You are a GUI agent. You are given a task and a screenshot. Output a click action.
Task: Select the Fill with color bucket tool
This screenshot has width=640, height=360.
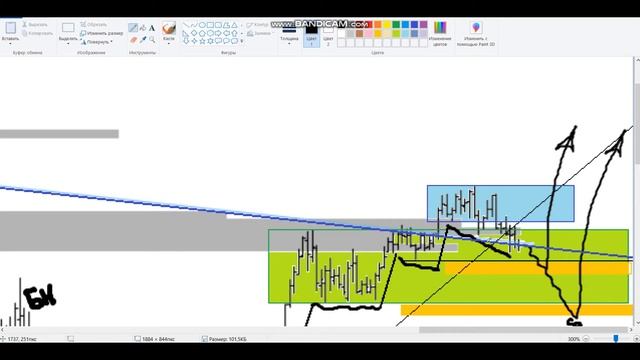[x=143, y=28]
